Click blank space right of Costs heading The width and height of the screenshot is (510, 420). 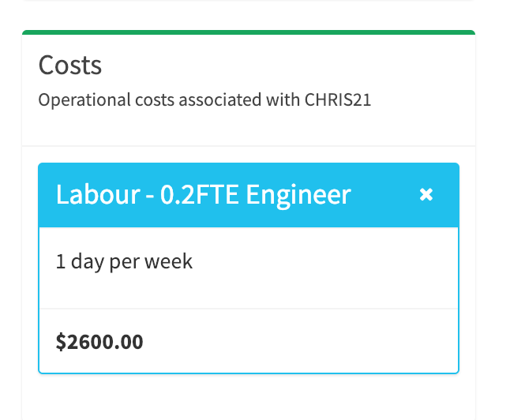287,65
